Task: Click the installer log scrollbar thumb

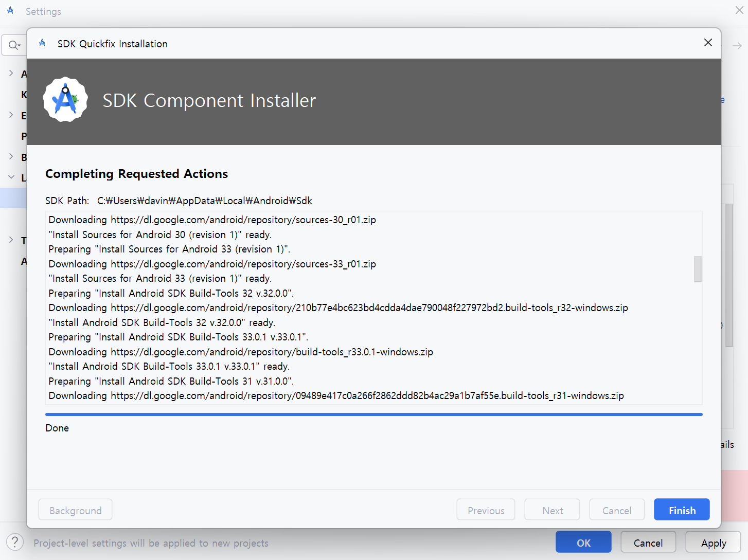Action: point(698,269)
